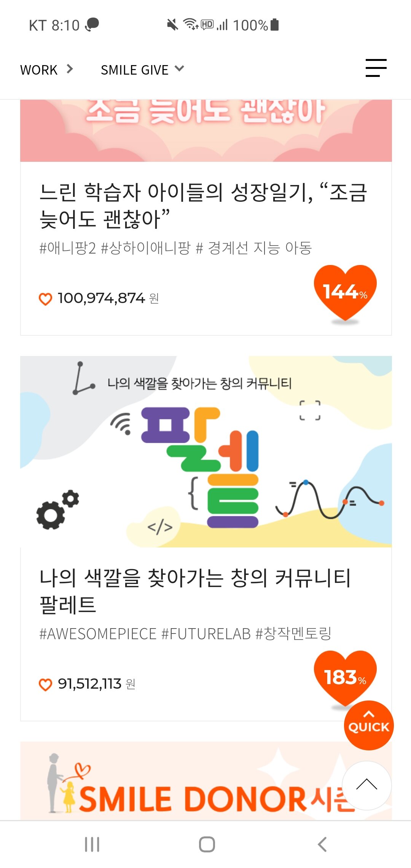The width and height of the screenshot is (411, 868).
Task: Select the WORK menu item
Action: point(39,70)
